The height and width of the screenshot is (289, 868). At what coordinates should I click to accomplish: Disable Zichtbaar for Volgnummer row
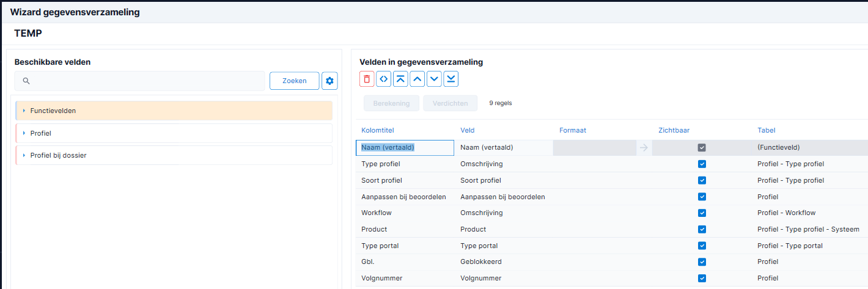coord(702,279)
